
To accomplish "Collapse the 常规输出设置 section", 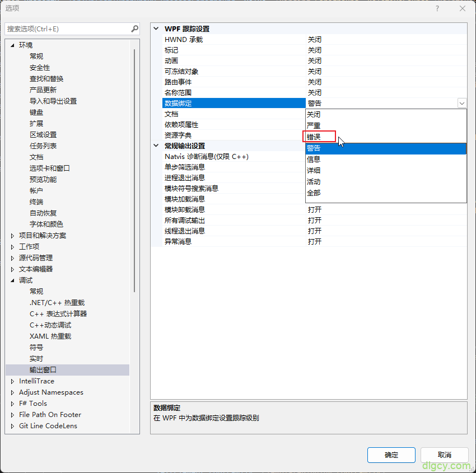I will point(156,146).
